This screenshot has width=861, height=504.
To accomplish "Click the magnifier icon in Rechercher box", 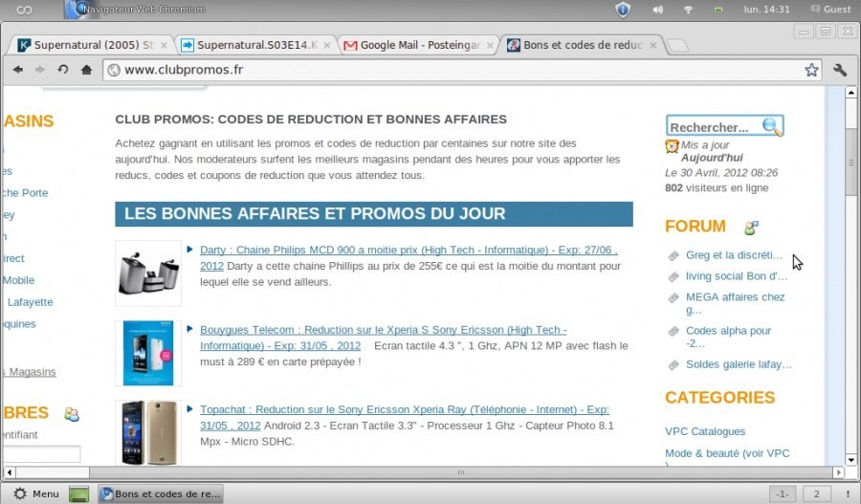I will tap(771, 126).
